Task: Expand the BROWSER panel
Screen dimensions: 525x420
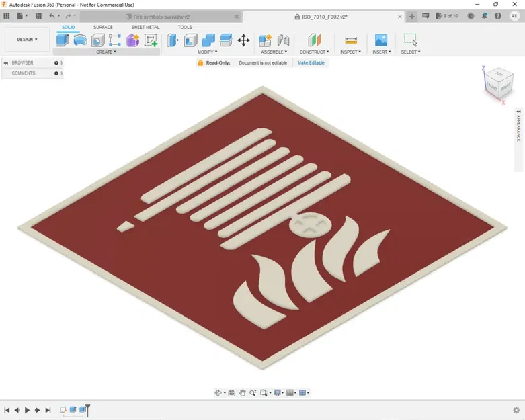Action: [x=5, y=63]
